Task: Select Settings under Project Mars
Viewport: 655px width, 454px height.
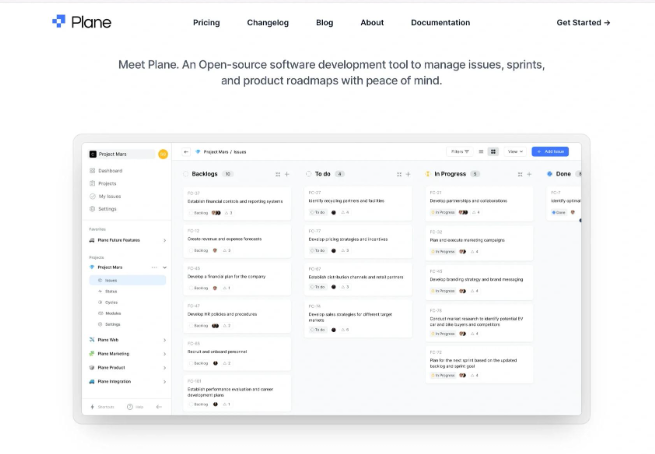Action: tap(109, 325)
